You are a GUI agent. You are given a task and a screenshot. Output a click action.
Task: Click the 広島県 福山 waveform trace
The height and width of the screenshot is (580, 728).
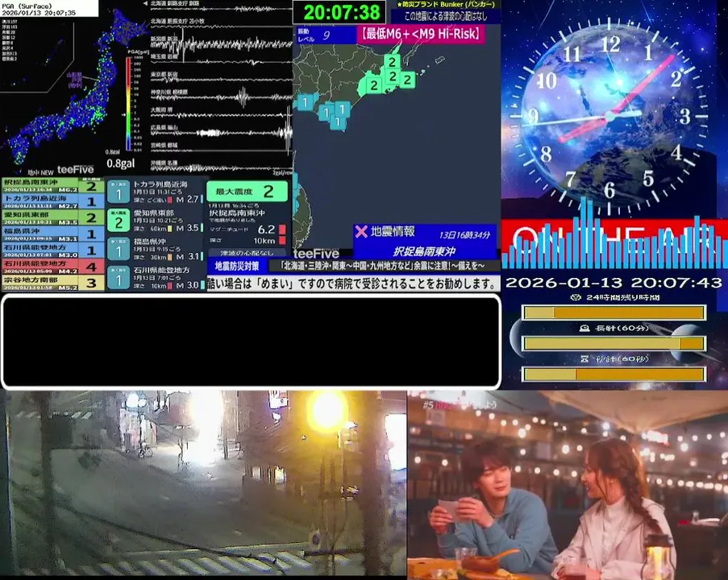(x=221, y=133)
